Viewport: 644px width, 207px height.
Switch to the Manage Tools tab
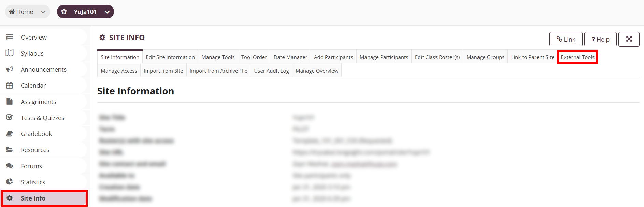click(218, 57)
